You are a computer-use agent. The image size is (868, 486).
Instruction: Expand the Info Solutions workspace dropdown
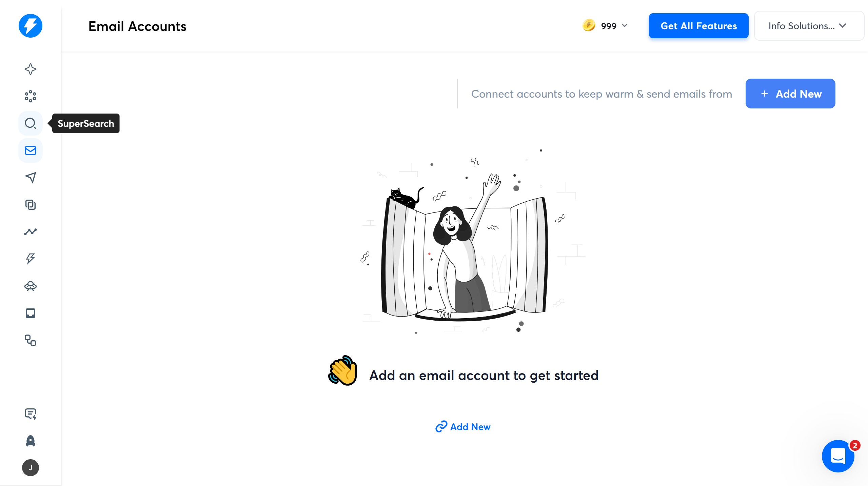pyautogui.click(x=809, y=26)
